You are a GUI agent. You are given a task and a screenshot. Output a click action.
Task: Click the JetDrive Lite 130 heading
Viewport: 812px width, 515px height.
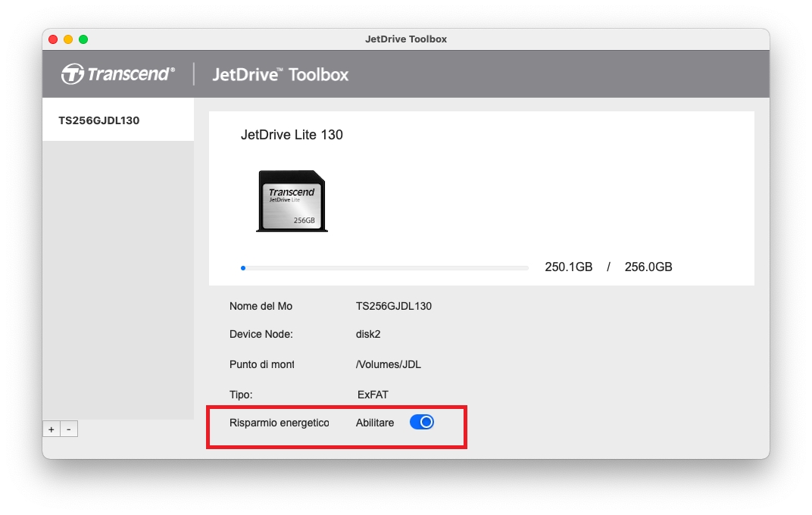pyautogui.click(x=292, y=135)
